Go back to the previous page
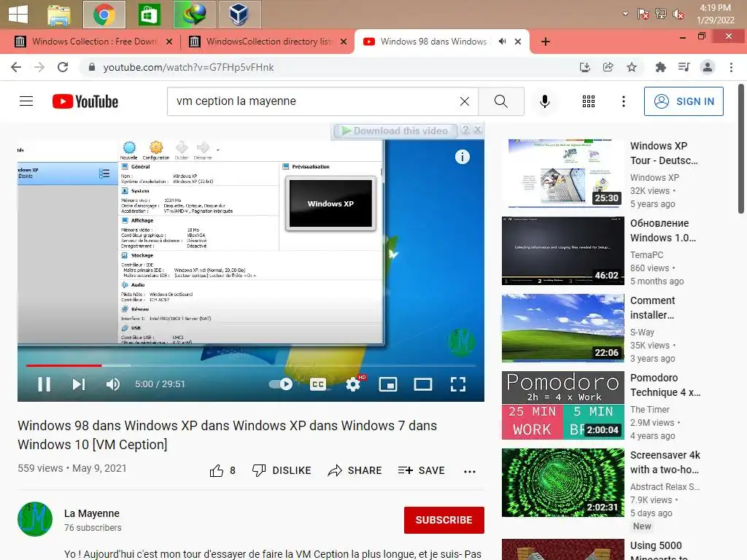747x560 pixels. (x=16, y=67)
